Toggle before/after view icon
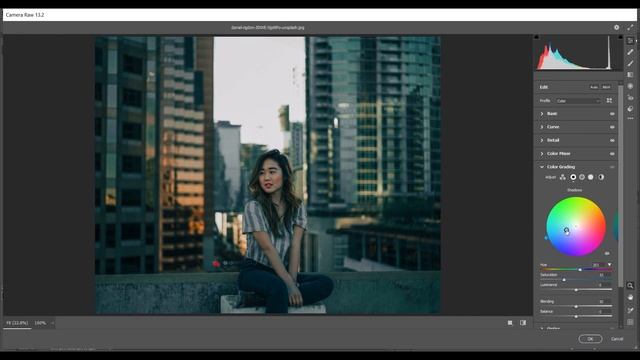 point(523,323)
